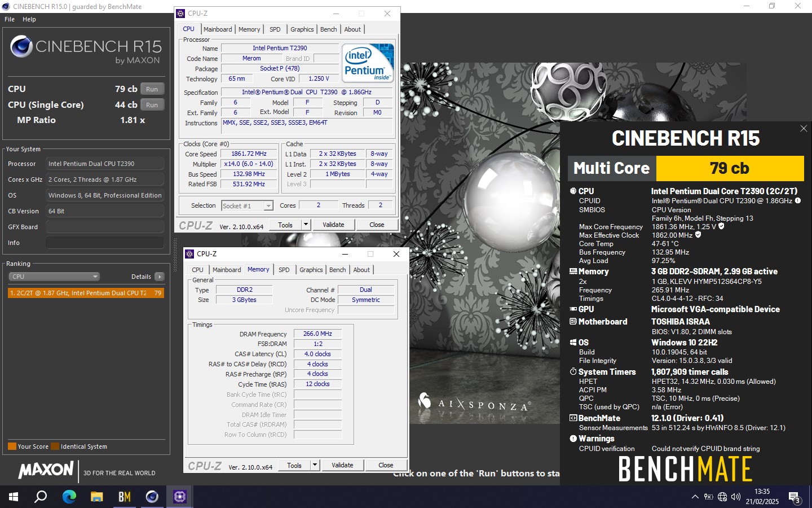Click CPU-Z title icon in upper window
The height and width of the screenshot is (508, 812).
click(x=180, y=14)
